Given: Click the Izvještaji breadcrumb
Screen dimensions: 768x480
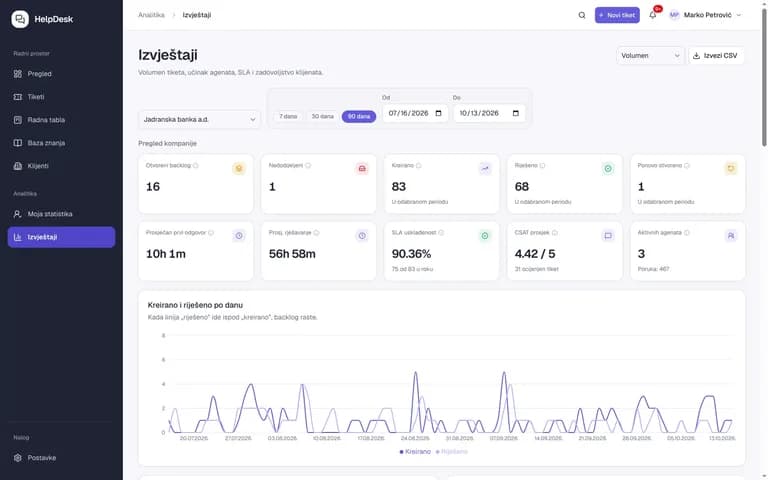Looking at the screenshot, I should (x=197, y=15).
